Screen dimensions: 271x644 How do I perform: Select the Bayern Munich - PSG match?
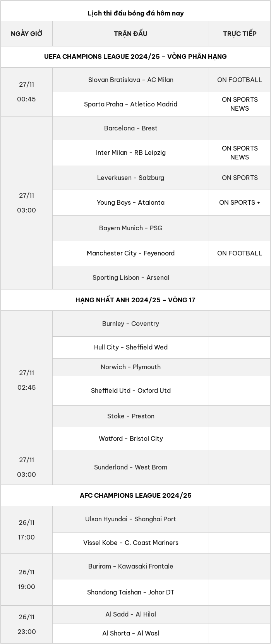coord(130,228)
